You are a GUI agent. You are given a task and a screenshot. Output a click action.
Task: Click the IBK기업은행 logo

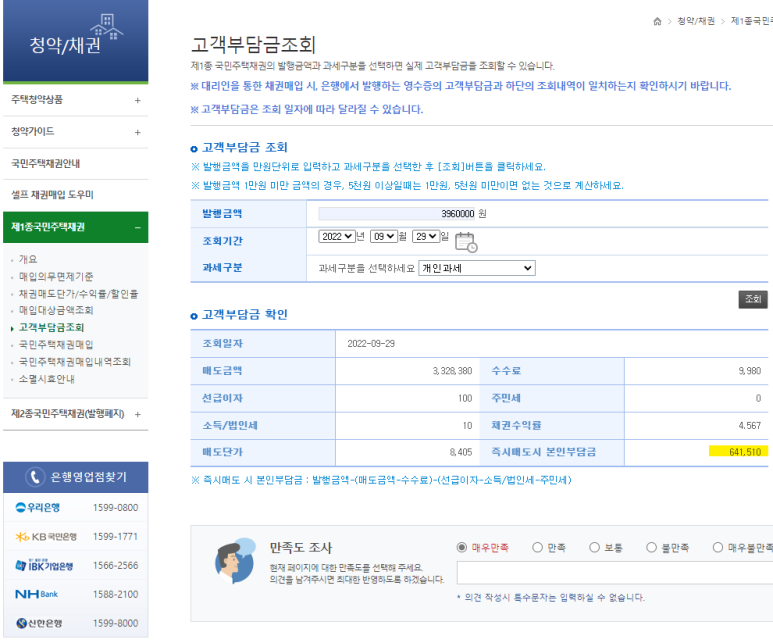click(44, 565)
